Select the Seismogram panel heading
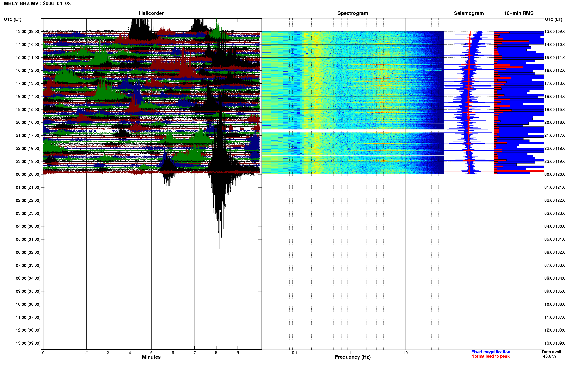This screenshot has width=588, height=368. (x=469, y=13)
